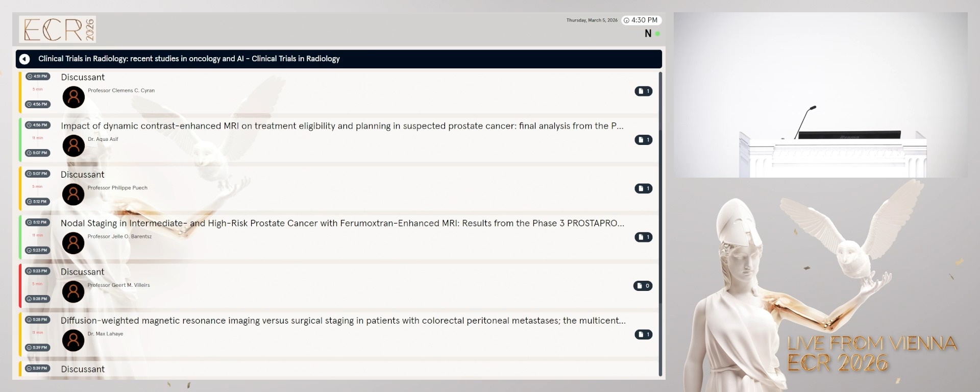Click avatar of Dr. Aqua Asif
The image size is (980, 392).
tap(73, 145)
